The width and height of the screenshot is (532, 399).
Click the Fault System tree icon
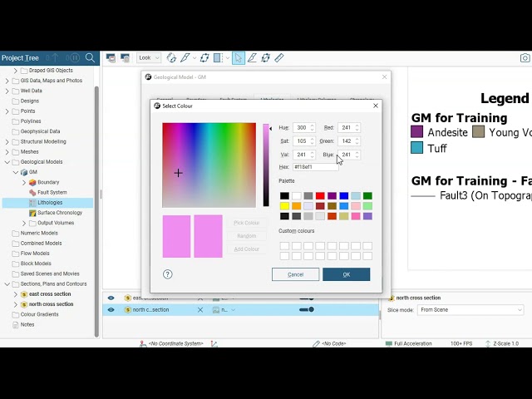32,192
